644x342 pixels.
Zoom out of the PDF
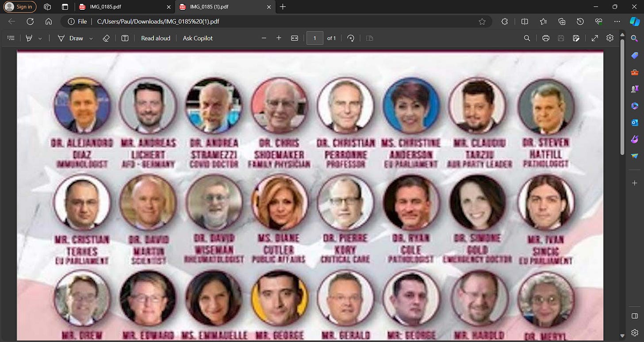pos(264,38)
